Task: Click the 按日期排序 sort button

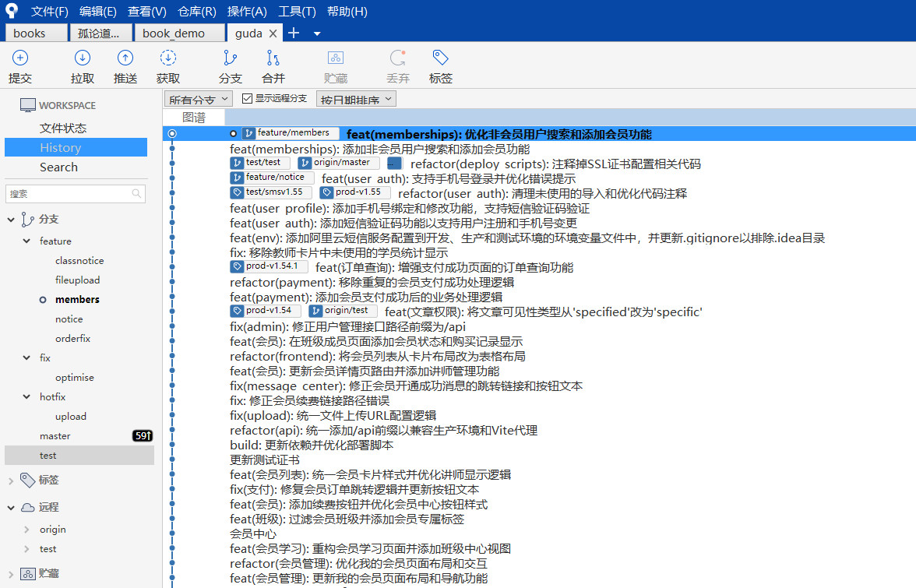Action: click(x=355, y=99)
